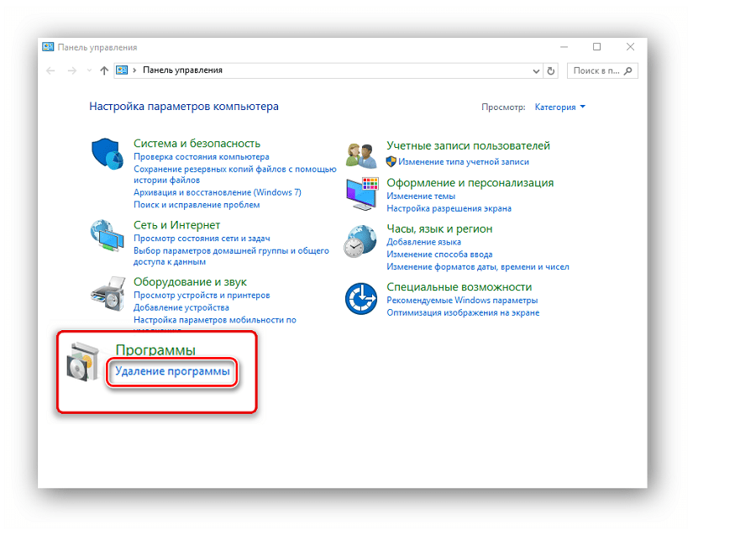Open the Удаление программы link
756x556 pixels.
172,371
